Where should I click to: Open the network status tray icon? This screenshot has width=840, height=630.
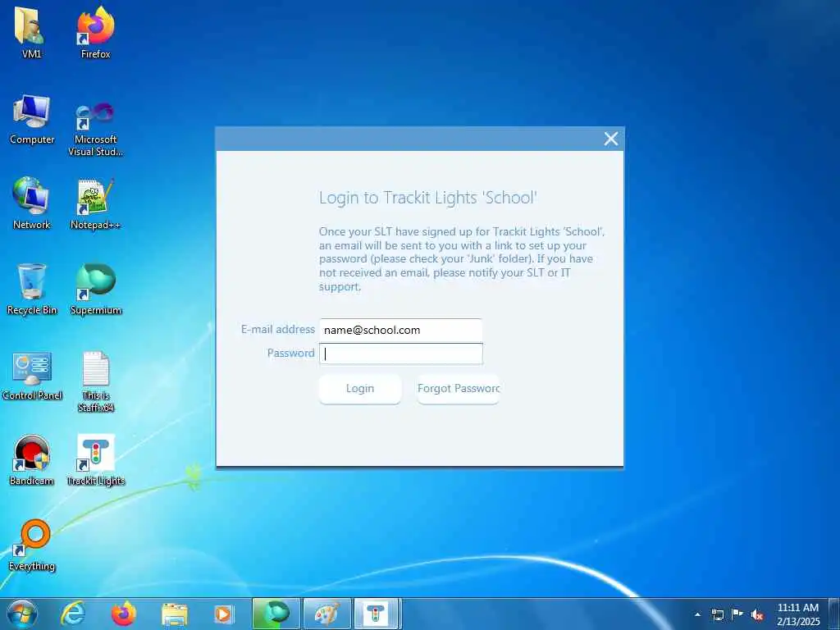[x=717, y=614]
